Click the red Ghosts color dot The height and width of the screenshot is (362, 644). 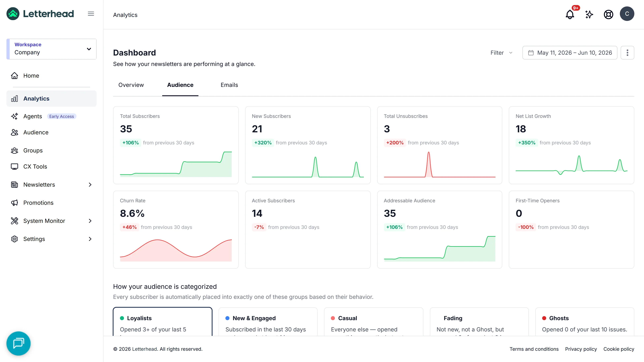point(544,318)
